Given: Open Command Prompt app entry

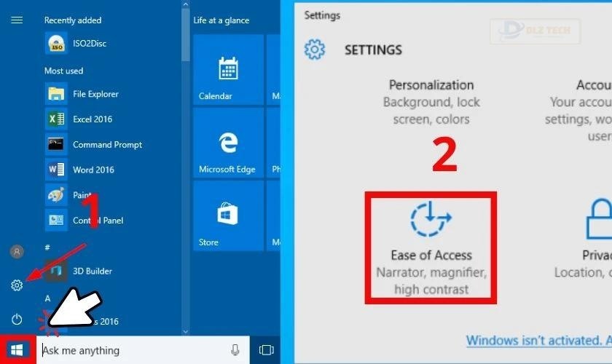Looking at the screenshot, I should coord(107,144).
